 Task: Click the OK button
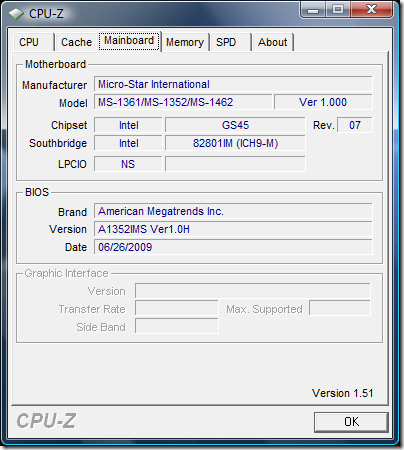click(351, 422)
